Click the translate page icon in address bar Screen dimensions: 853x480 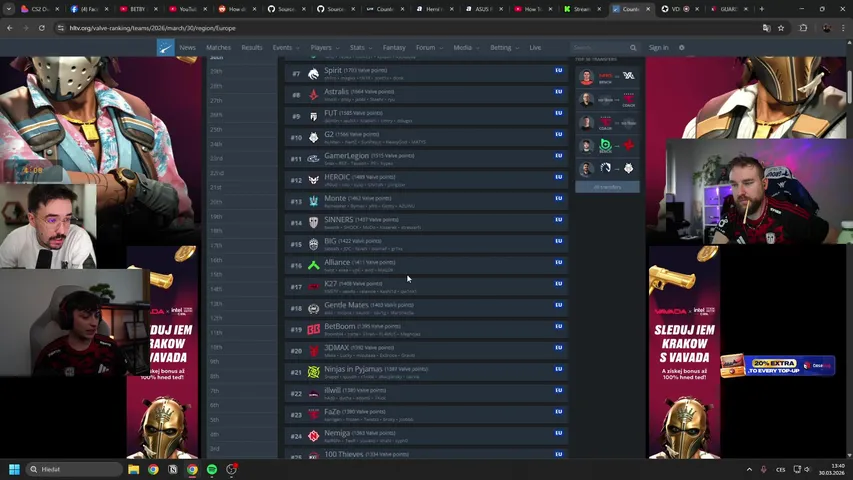pos(767,28)
